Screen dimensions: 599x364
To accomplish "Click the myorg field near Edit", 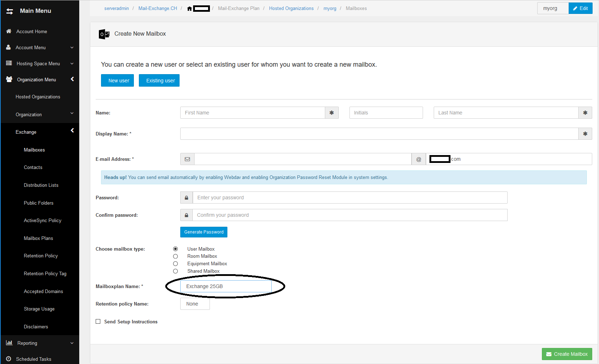I will coord(553,8).
